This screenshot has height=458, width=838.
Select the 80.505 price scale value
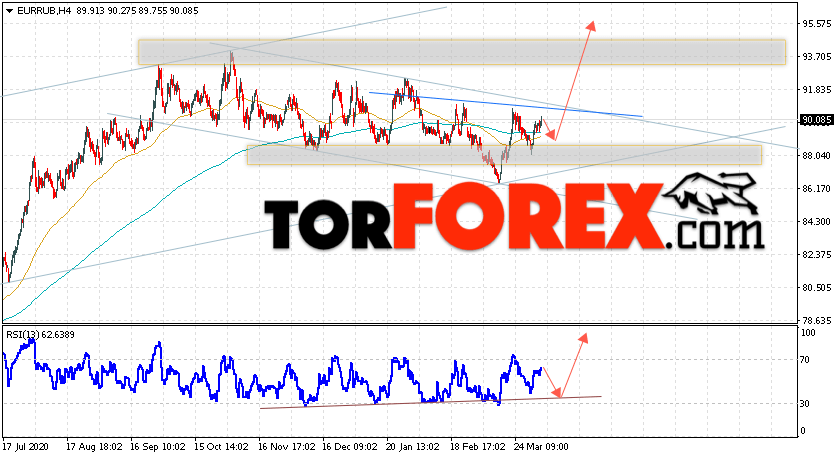pos(817,288)
